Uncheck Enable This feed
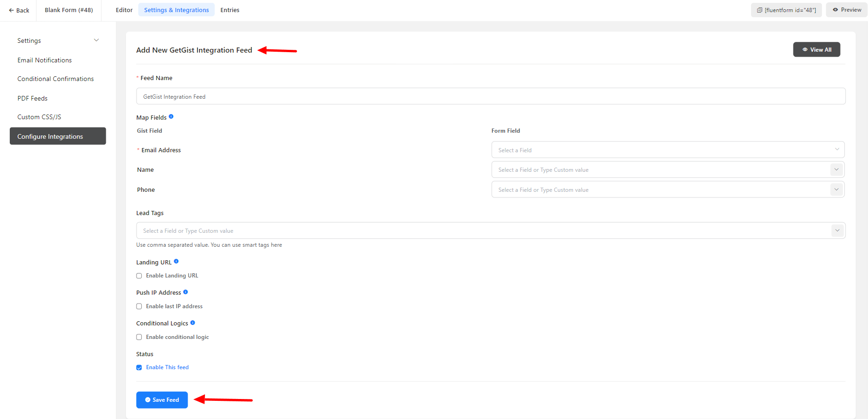The height and width of the screenshot is (419, 868). 139,367
